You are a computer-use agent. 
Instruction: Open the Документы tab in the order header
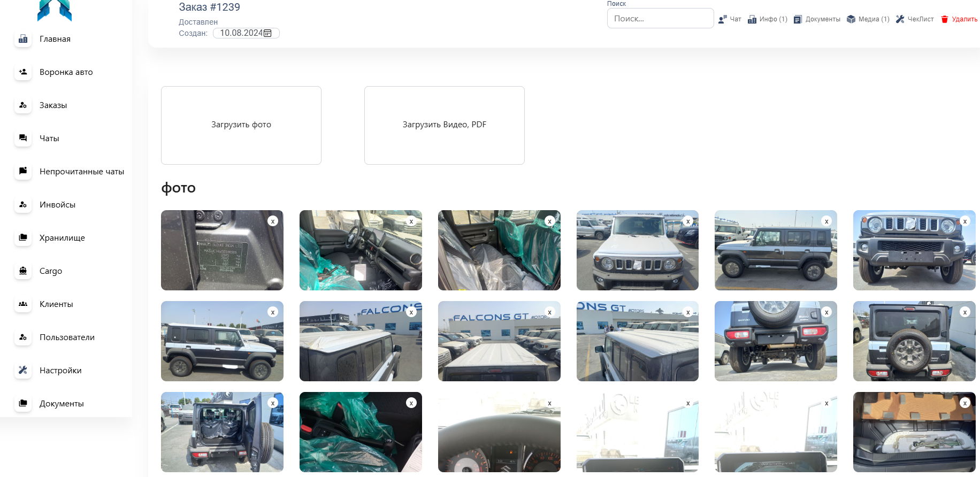point(817,19)
